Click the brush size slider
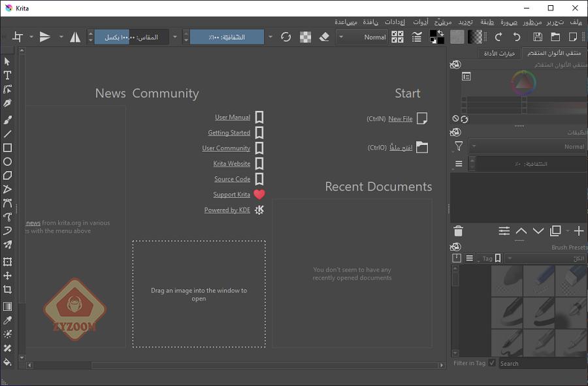This screenshot has height=386, width=588. pos(131,37)
